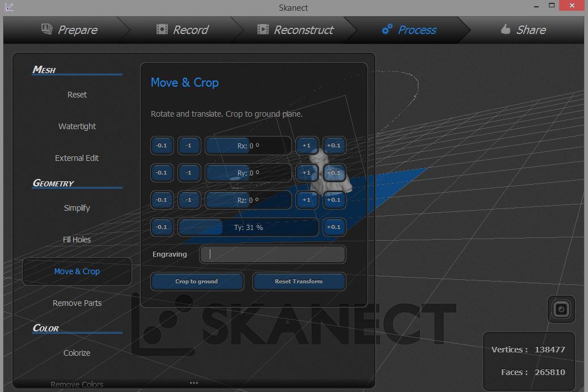Screen dimensions: 588x392
Task: Maximize the Skanect window
Action: [x=552, y=5]
